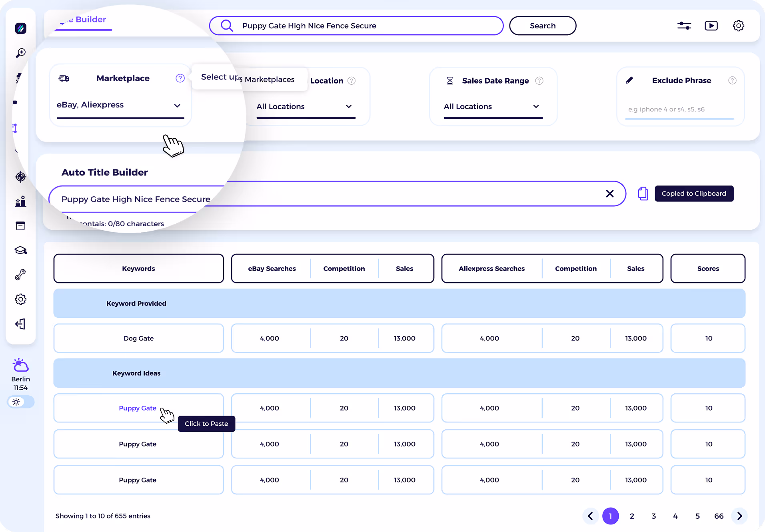Open the archive box icon in the sidebar
Image resolution: width=765 pixels, height=532 pixels.
click(x=21, y=226)
